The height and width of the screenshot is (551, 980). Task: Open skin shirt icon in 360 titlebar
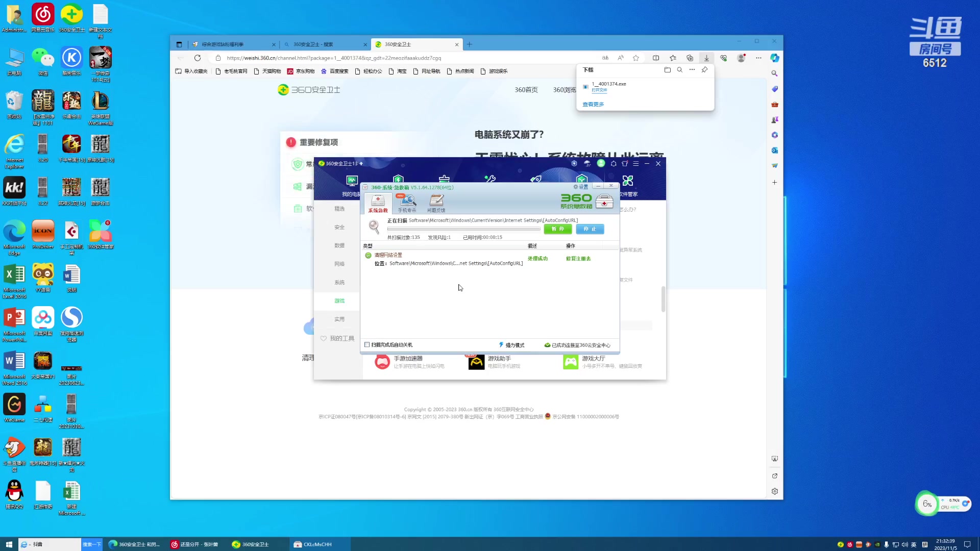(624, 164)
